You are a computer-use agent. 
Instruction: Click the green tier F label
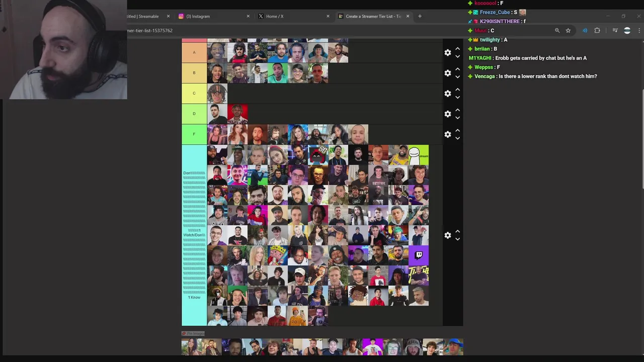(x=194, y=134)
